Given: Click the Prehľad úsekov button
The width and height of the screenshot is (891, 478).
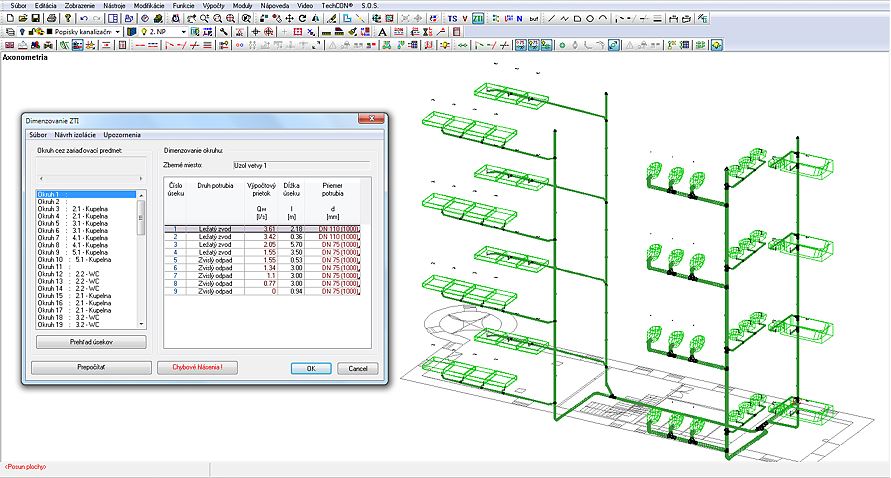Looking at the screenshot, I should [91, 342].
